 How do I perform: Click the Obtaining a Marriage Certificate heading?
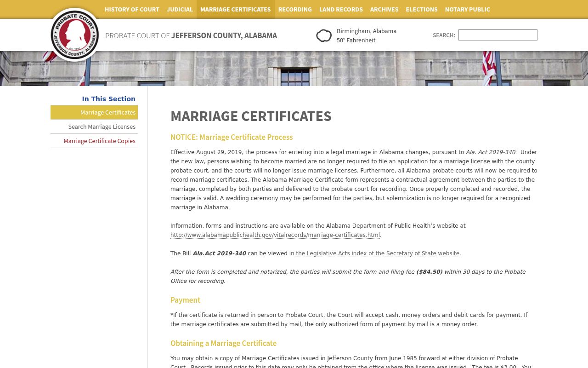(x=223, y=343)
